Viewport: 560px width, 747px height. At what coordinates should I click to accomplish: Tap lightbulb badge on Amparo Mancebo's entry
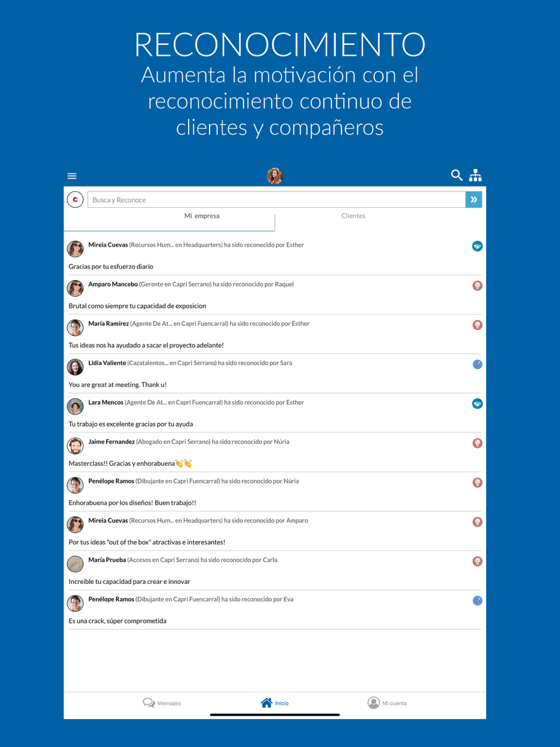coord(477,286)
